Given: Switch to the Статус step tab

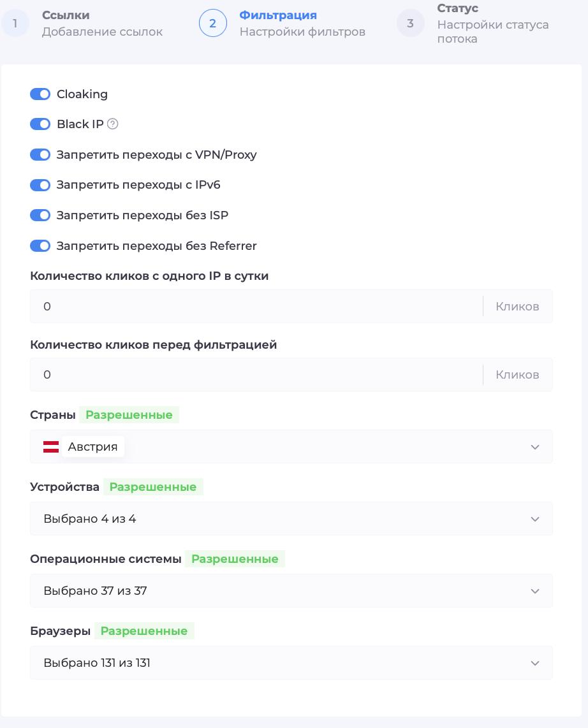Looking at the screenshot, I should coord(478,23).
